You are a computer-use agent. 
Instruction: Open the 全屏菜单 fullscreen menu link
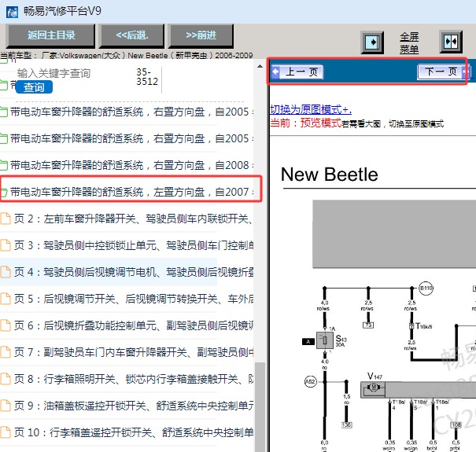[409, 42]
